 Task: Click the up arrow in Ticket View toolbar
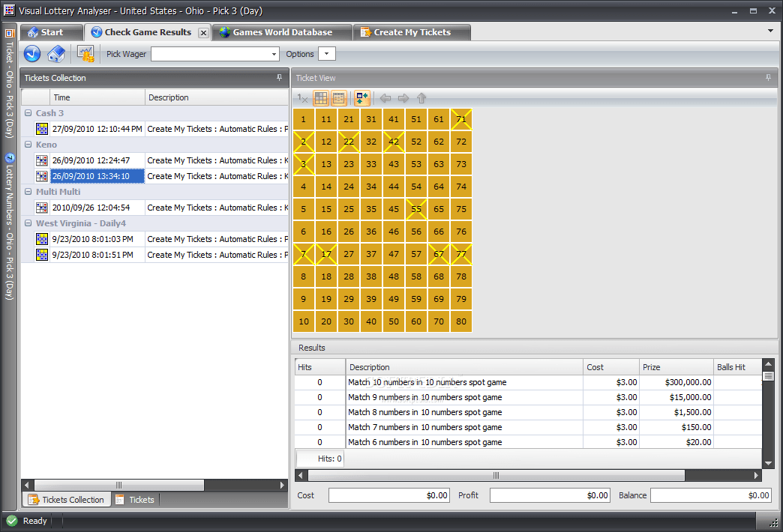pos(421,98)
